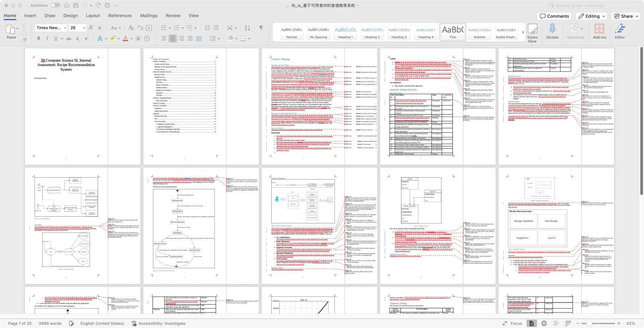Image resolution: width=644 pixels, height=328 pixels.
Task: Click the Search field in title bar
Action: pos(594,5)
